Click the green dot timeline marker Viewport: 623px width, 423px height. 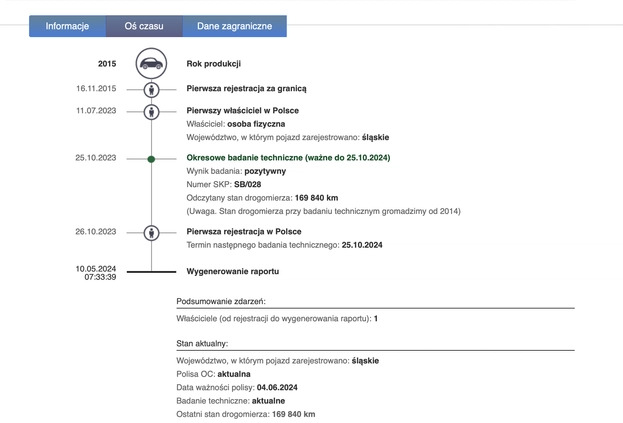point(151,158)
